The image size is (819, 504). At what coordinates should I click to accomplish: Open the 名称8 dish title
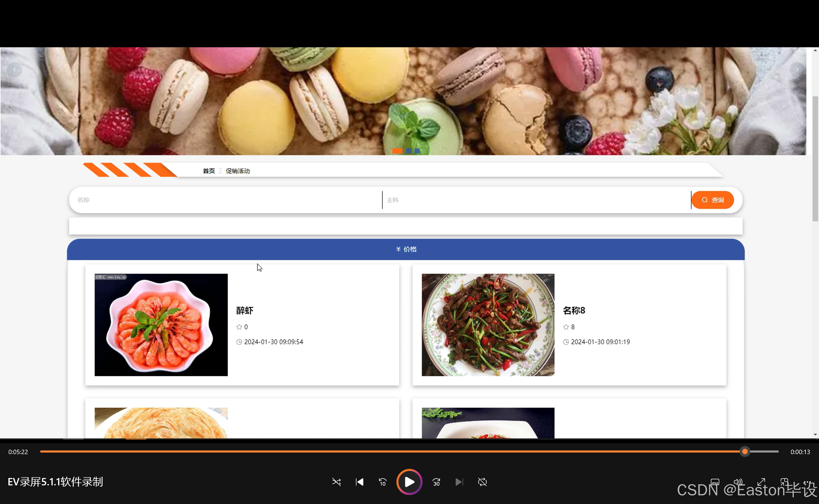click(x=574, y=311)
